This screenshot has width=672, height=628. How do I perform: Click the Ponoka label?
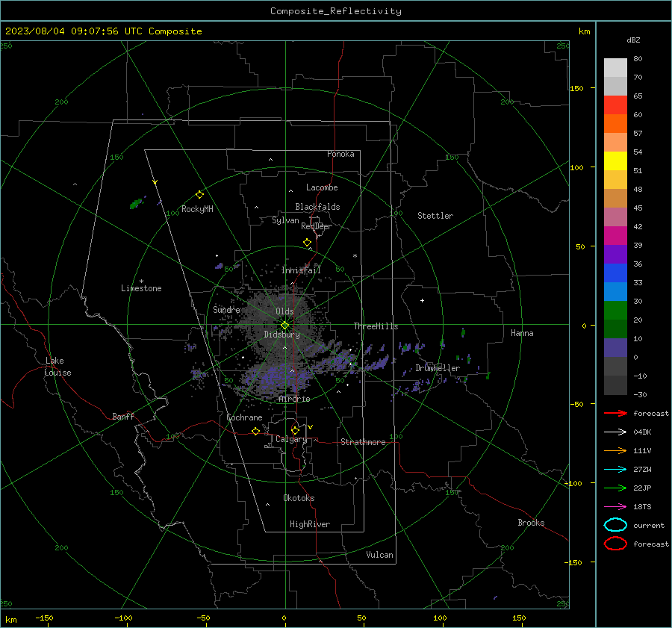[x=340, y=154]
